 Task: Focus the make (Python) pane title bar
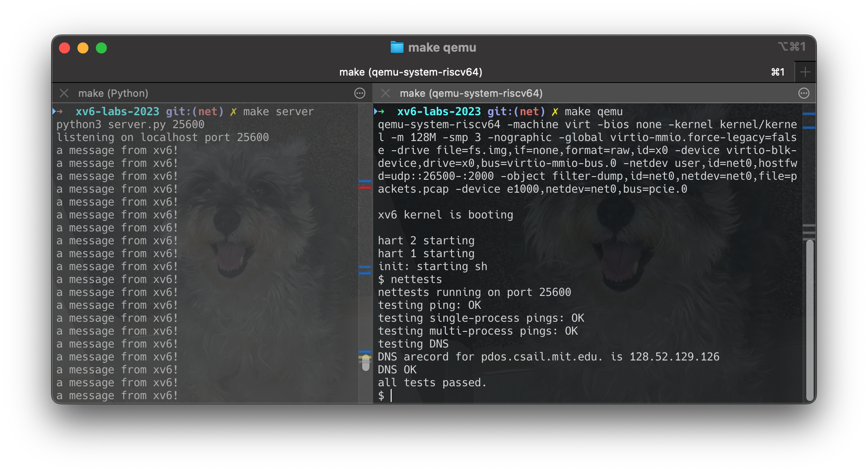coord(113,93)
